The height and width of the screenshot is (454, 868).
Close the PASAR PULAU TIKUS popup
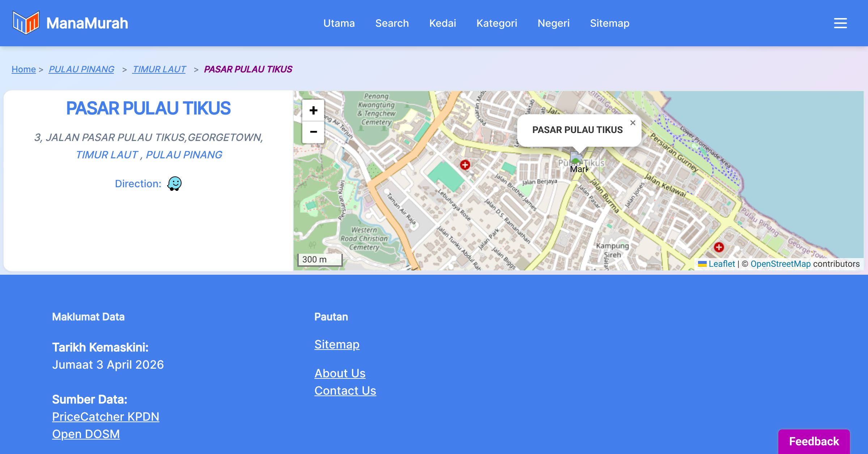[x=633, y=123]
